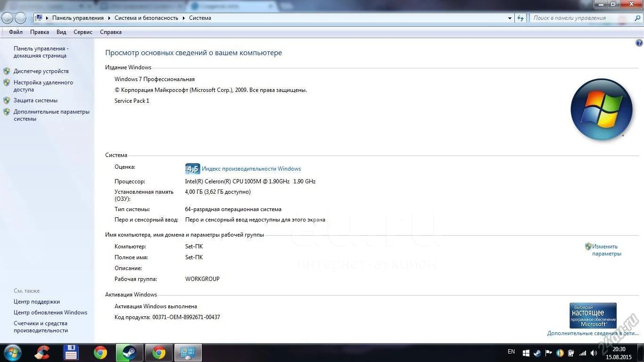Screen dimensions: 644x362
Task: Open Центр обновления Windows link
Action: coord(50,313)
